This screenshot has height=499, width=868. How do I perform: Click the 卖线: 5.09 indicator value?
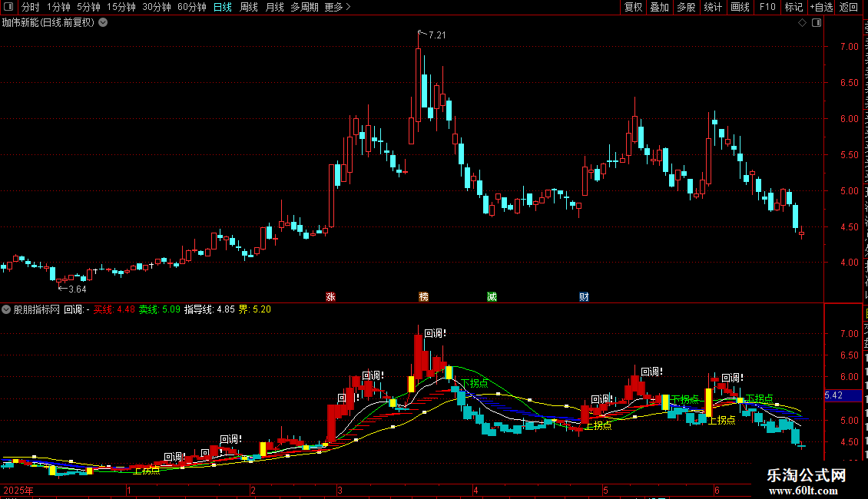click(160, 310)
